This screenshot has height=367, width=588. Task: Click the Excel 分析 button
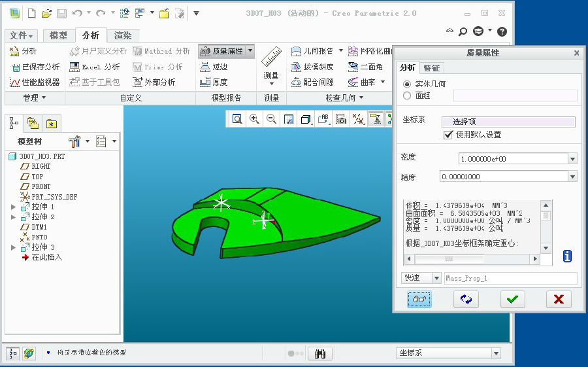coord(95,67)
